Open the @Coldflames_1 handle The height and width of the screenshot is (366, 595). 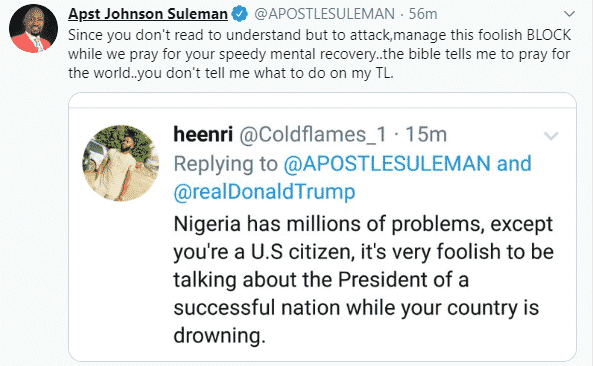click(313, 135)
